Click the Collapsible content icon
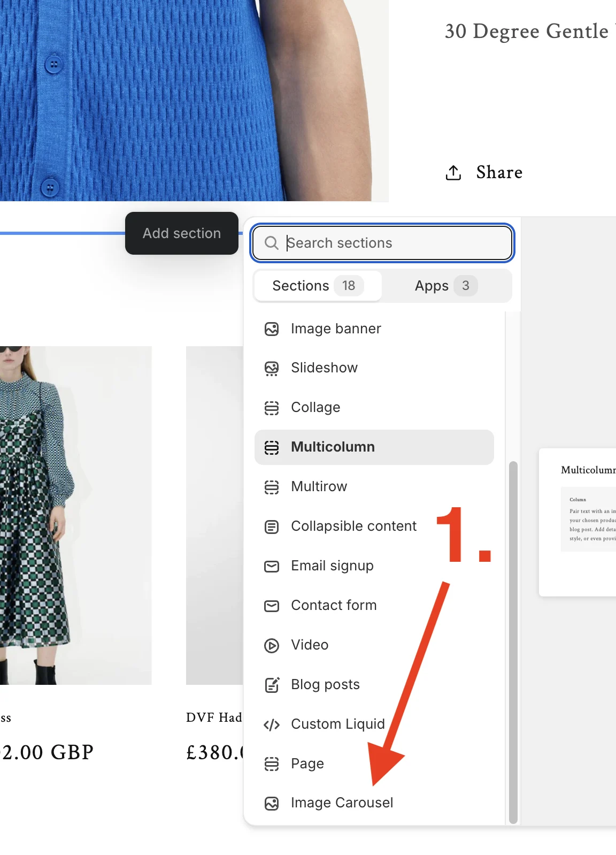Viewport: 616px width, 855px height. [x=272, y=527]
